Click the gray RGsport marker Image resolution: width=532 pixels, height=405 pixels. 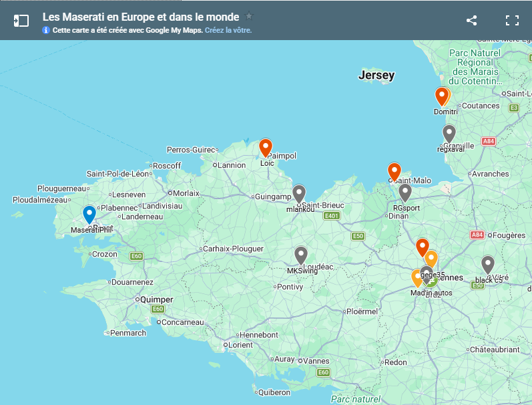pos(405,192)
